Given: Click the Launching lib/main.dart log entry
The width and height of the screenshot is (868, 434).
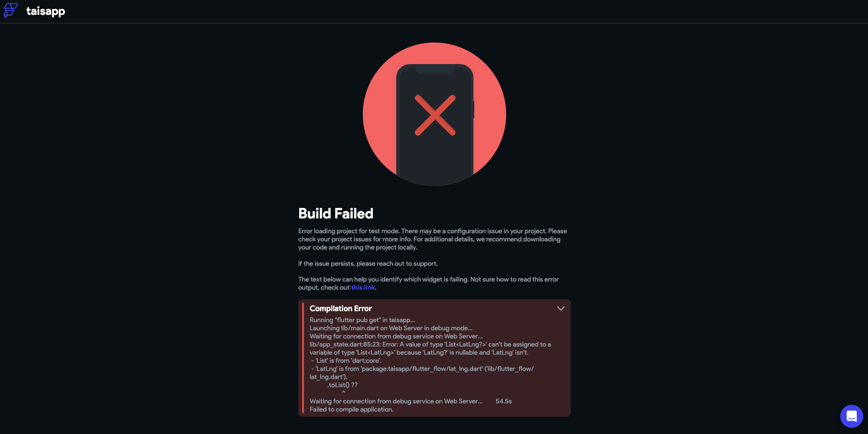Looking at the screenshot, I should [x=391, y=328].
